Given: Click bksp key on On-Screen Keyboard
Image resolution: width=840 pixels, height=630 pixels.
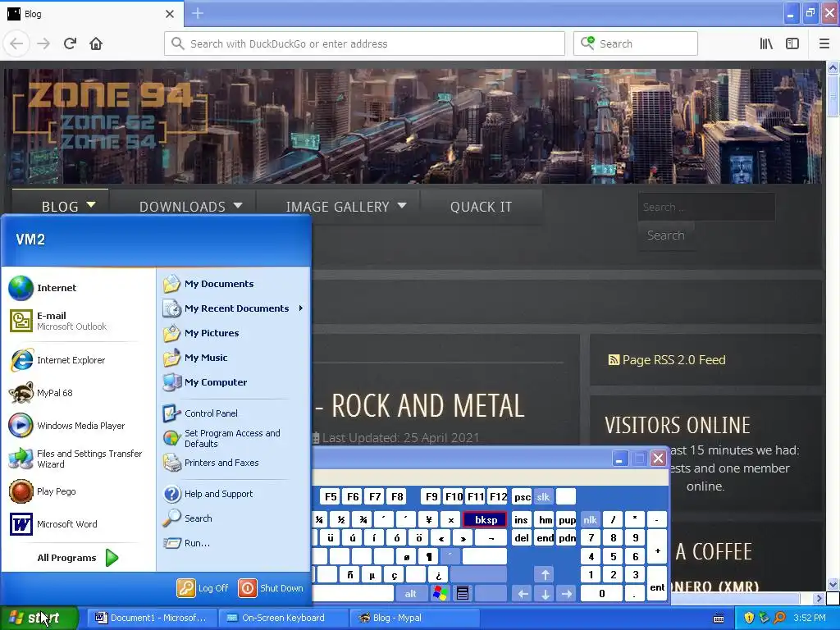Looking at the screenshot, I should 486,519.
